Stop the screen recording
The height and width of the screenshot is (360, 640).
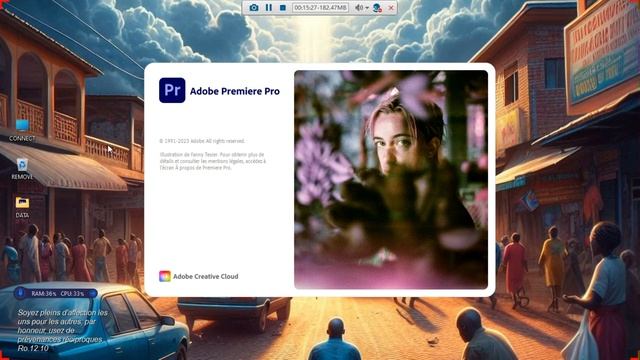282,7
